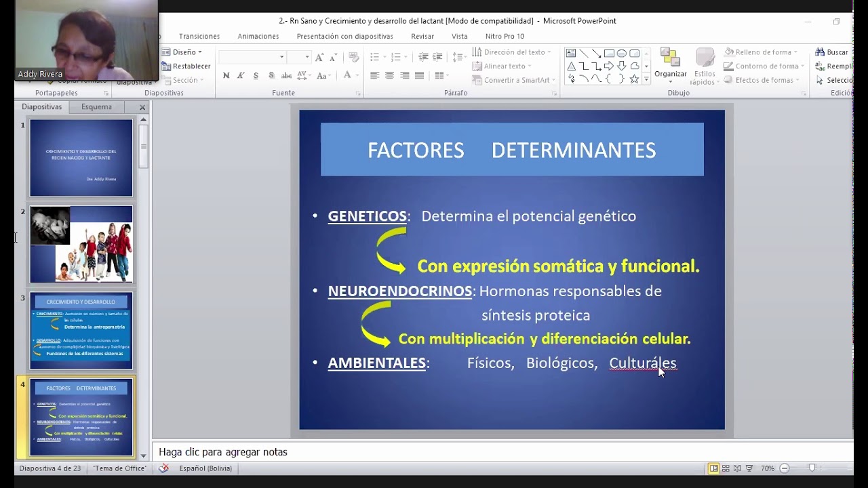Switch to Esquema outline tab
868x488 pixels.
pyautogui.click(x=96, y=106)
